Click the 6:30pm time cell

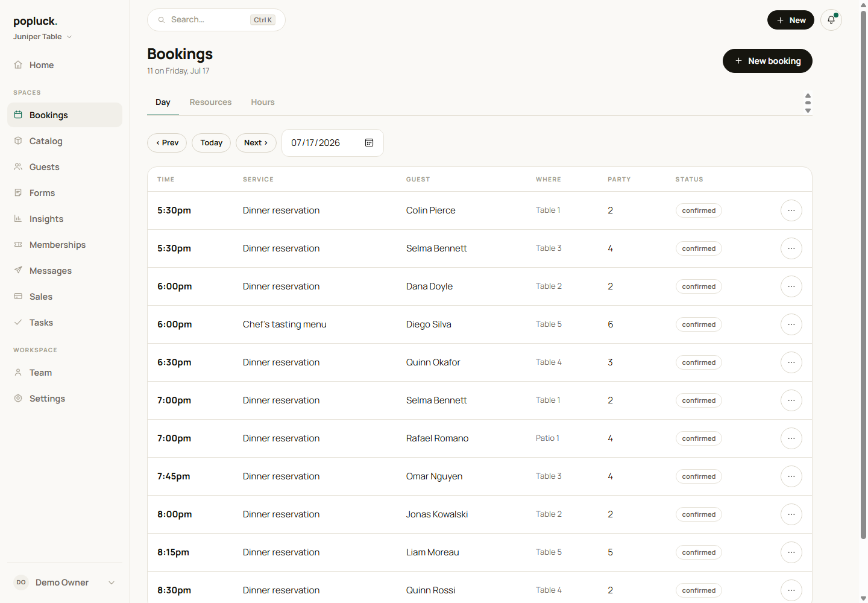coord(174,362)
